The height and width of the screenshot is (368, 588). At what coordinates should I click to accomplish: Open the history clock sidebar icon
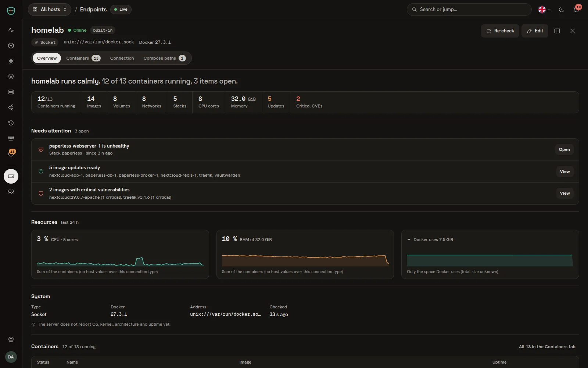click(11, 123)
